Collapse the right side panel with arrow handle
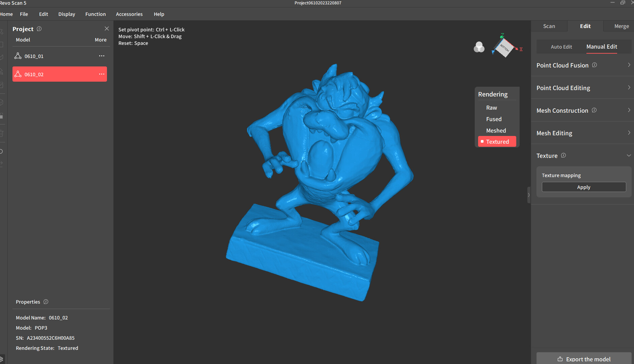Screen dimensions: 634x364 point(529,195)
